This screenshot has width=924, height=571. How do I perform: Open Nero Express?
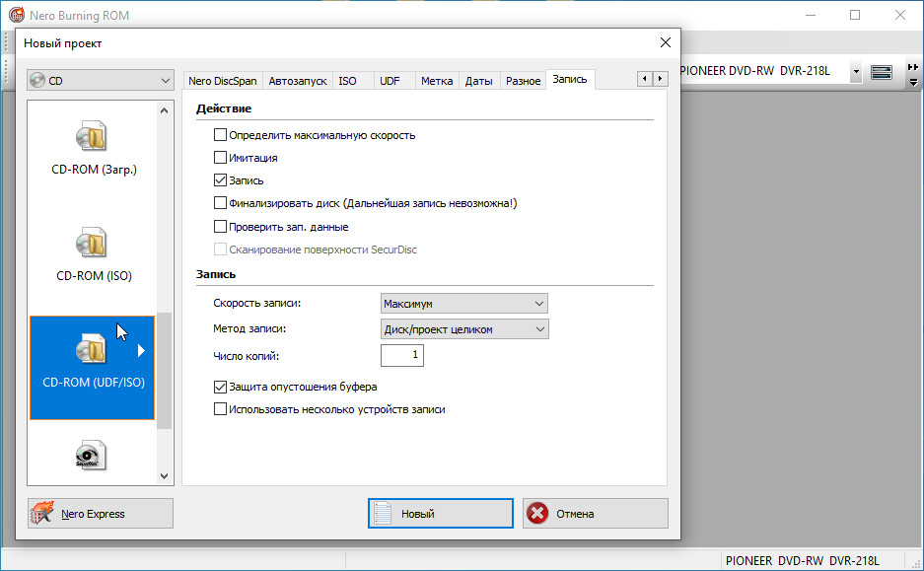click(101, 513)
